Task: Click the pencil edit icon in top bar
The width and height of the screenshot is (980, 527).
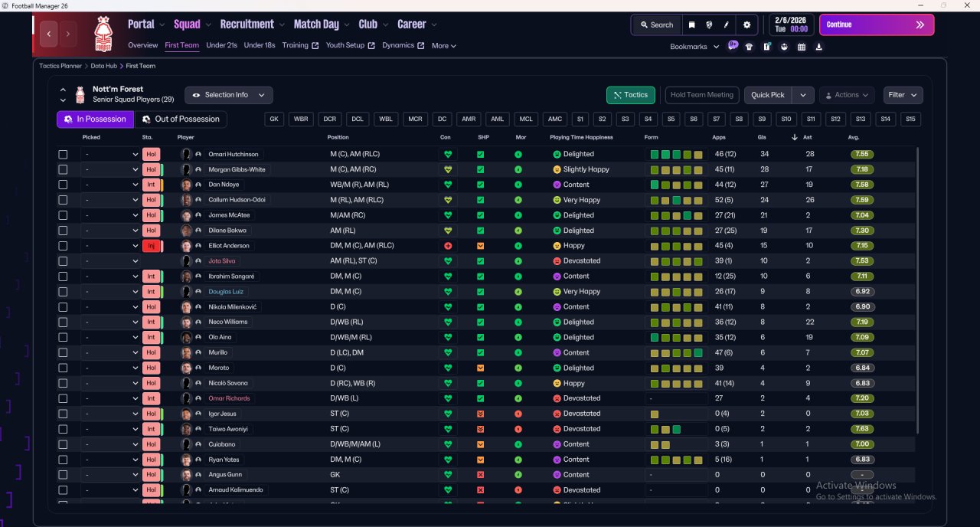Action: [x=727, y=25]
